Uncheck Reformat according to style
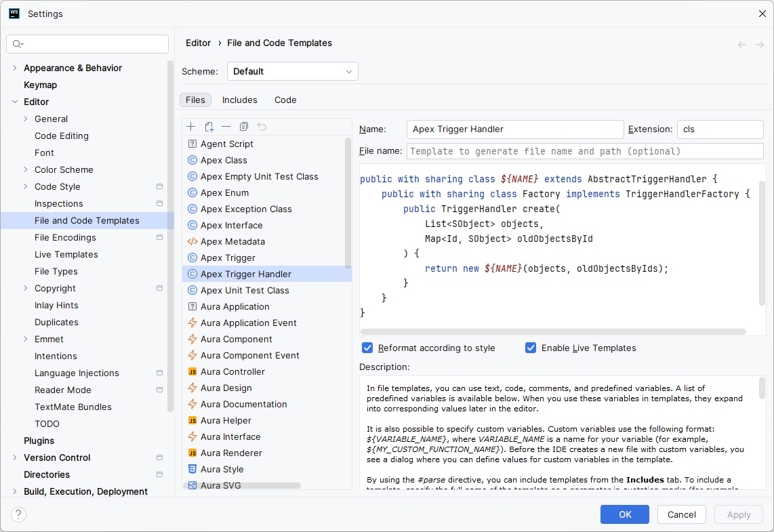This screenshot has height=532, width=774. pos(367,348)
